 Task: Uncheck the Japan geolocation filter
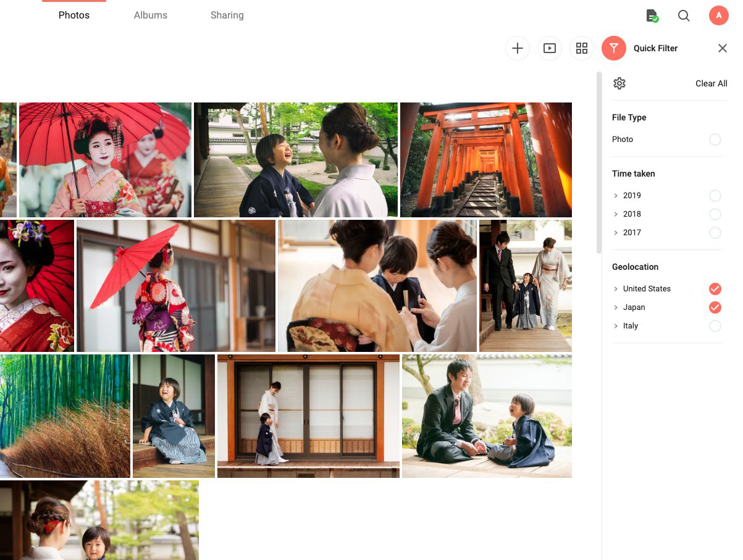tap(715, 307)
